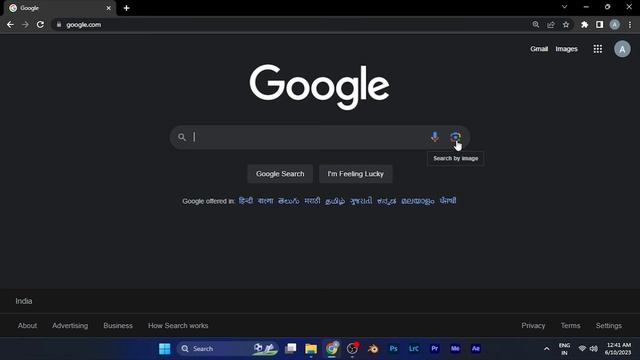Open the Advertising footer link
This screenshot has width=640, height=360.
(x=70, y=326)
